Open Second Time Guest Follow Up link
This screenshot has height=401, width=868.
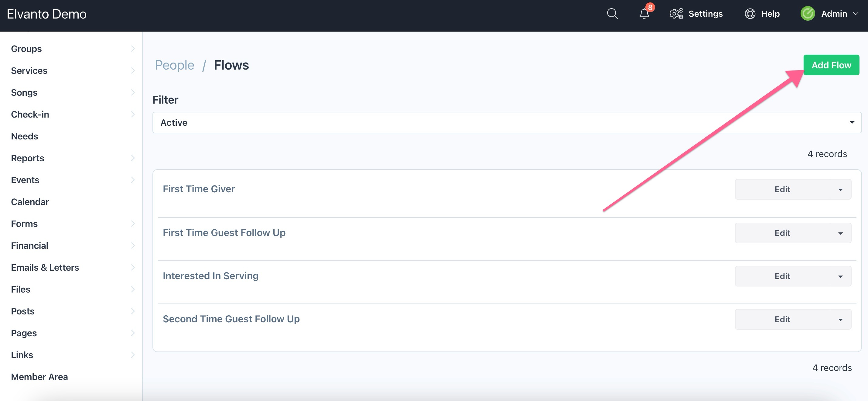coord(231,319)
